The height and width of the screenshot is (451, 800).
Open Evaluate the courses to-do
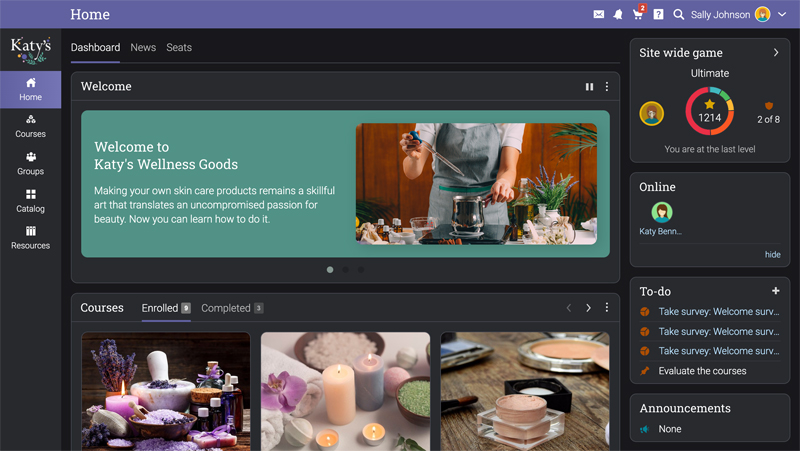(702, 371)
